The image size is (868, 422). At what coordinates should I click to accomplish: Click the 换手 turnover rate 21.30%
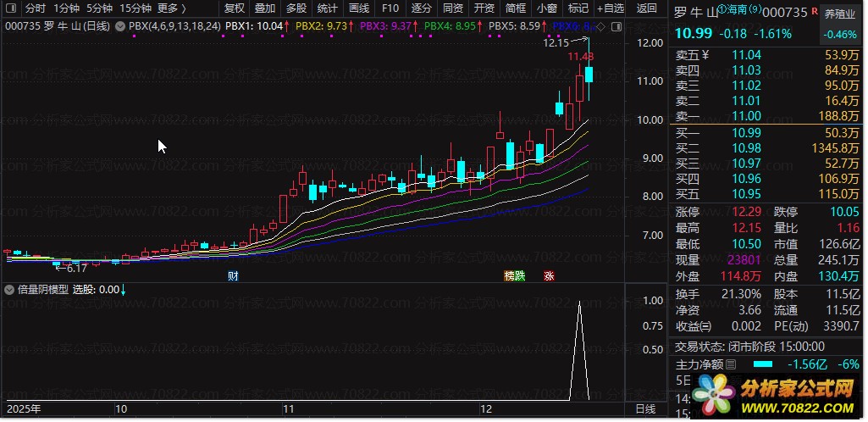coord(741,295)
